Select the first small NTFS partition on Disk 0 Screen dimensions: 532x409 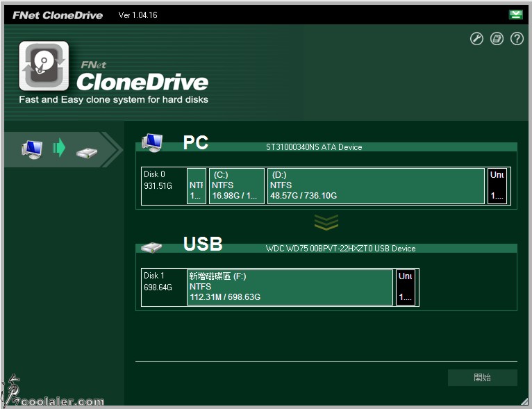pos(197,186)
